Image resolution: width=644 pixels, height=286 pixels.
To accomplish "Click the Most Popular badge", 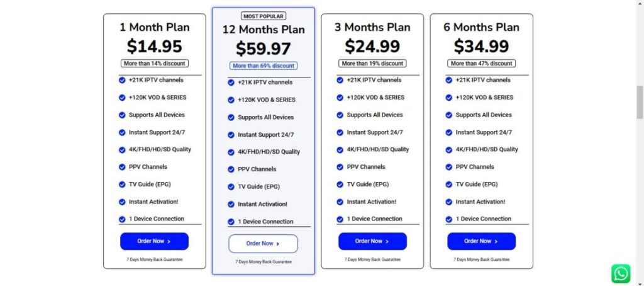I will 263,16.
